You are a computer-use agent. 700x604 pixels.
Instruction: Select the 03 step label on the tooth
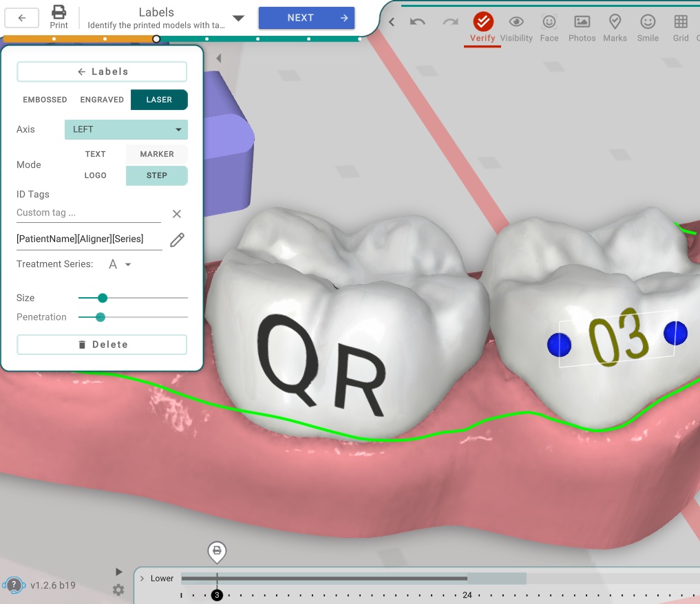coord(618,338)
